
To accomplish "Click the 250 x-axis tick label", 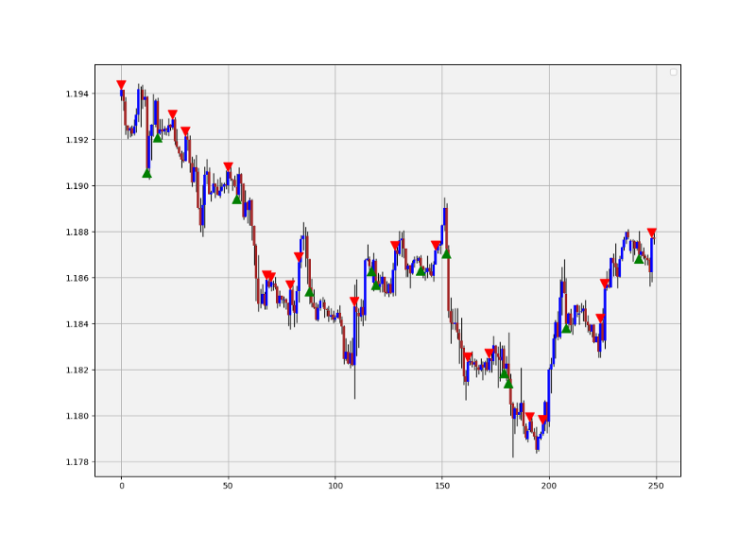I will click(x=656, y=486).
